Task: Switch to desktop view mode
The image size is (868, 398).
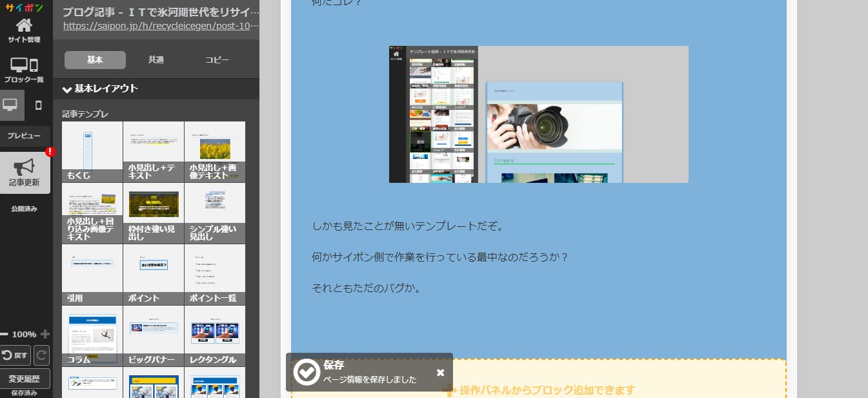Action: coord(11,105)
